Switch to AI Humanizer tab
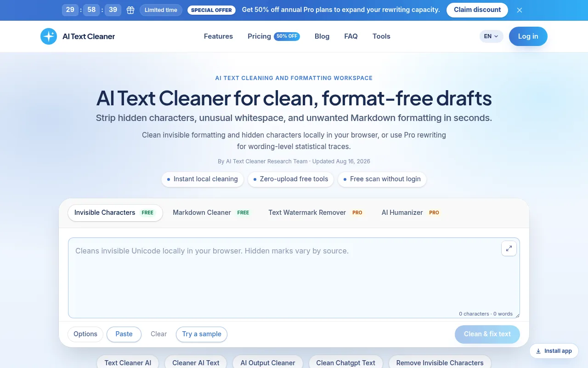Screen dimensions: 588x368 (x=411, y=213)
